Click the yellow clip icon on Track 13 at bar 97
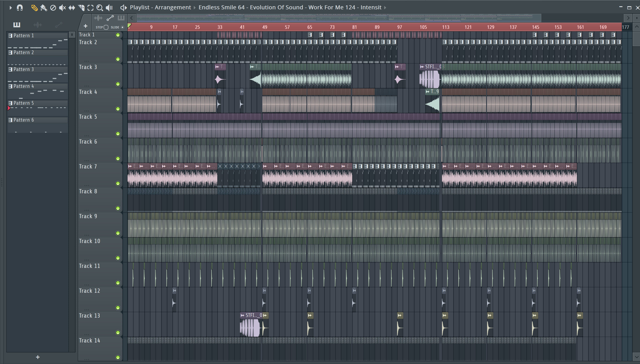 pyautogui.click(x=400, y=315)
